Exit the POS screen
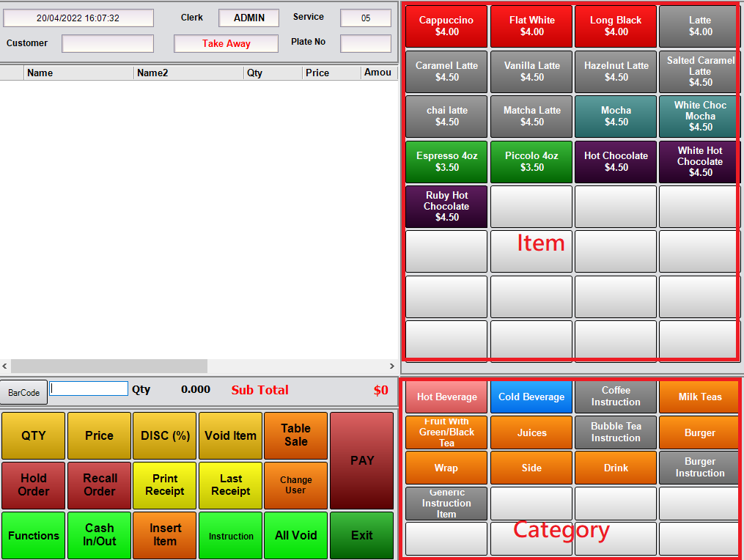 361,535
